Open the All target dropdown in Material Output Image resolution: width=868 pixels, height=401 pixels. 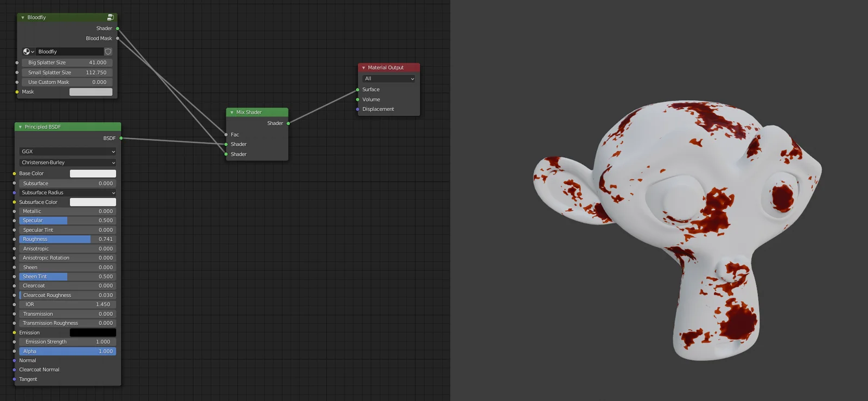[x=389, y=79]
